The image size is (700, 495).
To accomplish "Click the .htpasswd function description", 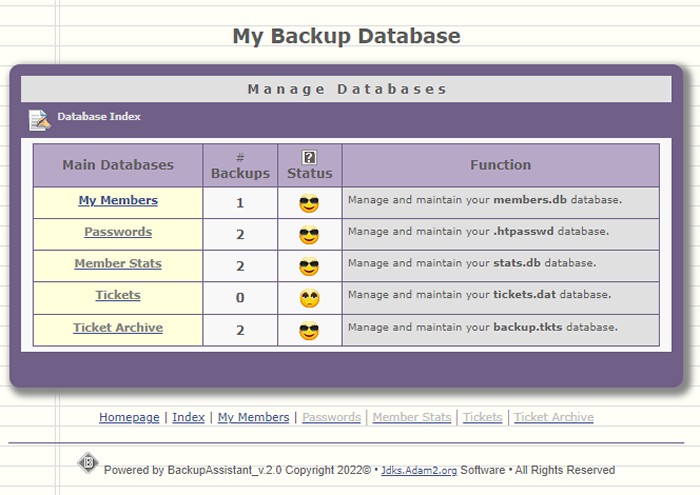I will pyautogui.click(x=478, y=232).
